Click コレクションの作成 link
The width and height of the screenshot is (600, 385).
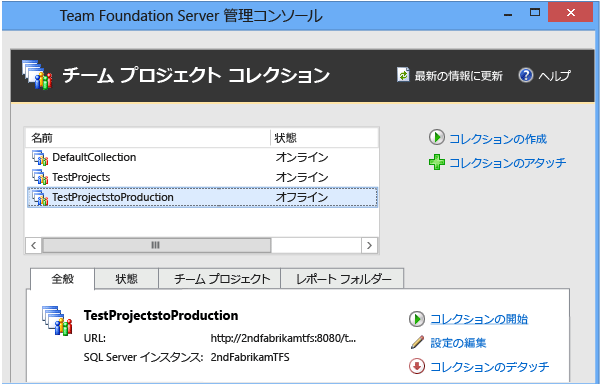click(x=498, y=139)
